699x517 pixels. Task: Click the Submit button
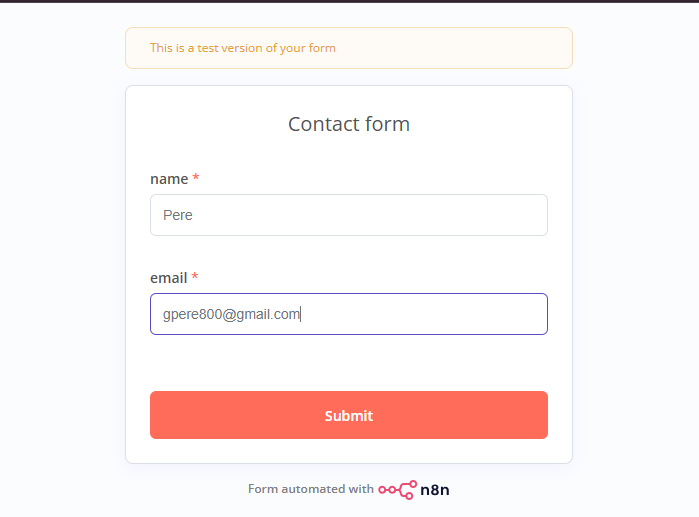(x=349, y=415)
